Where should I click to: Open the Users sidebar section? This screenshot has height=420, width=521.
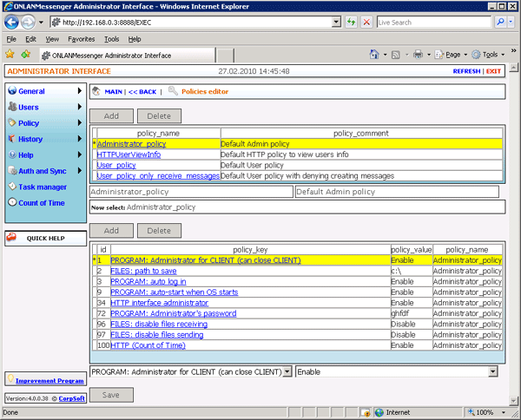(x=29, y=108)
